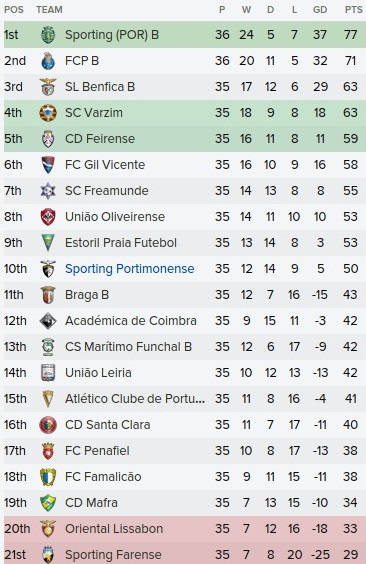Sort table by the PTS column header

(x=353, y=10)
